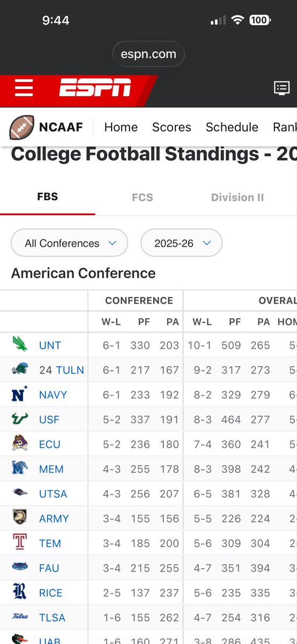Open the 2025-26 season dropdown
The width and height of the screenshot is (297, 644).
(181, 243)
